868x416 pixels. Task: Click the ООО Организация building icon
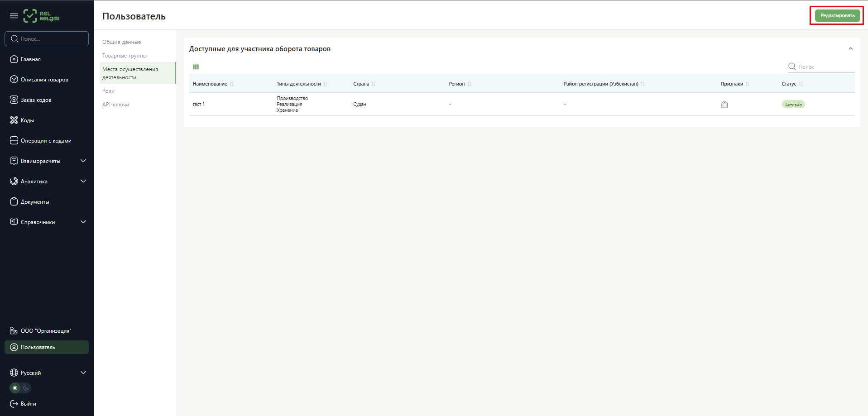(x=14, y=330)
